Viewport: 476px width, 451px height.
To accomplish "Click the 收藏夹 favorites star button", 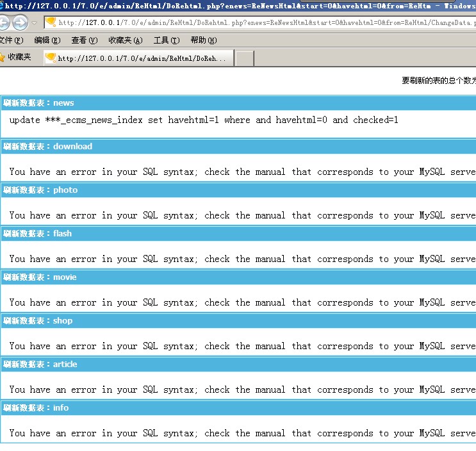I will pos(16,57).
